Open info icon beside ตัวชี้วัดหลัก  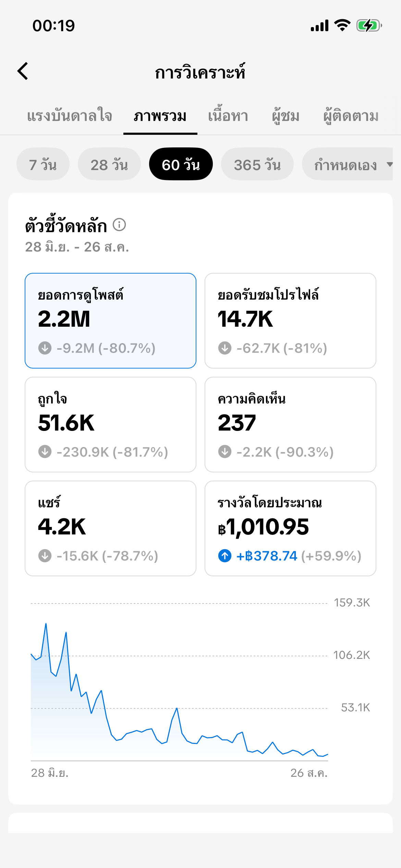click(x=119, y=225)
